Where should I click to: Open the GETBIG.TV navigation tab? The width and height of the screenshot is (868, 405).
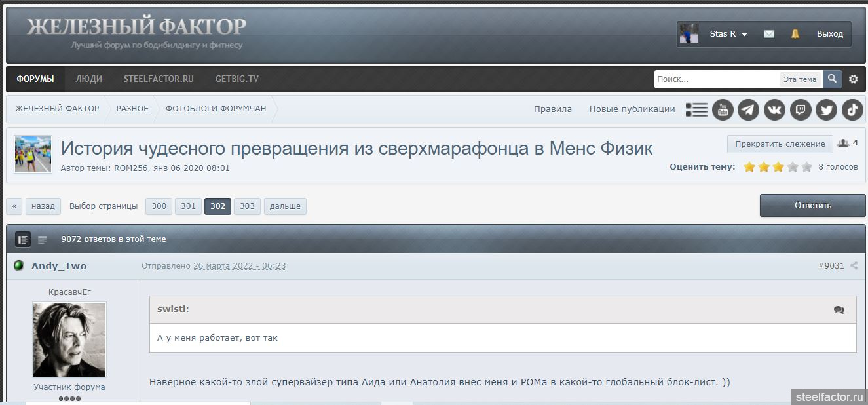click(236, 79)
